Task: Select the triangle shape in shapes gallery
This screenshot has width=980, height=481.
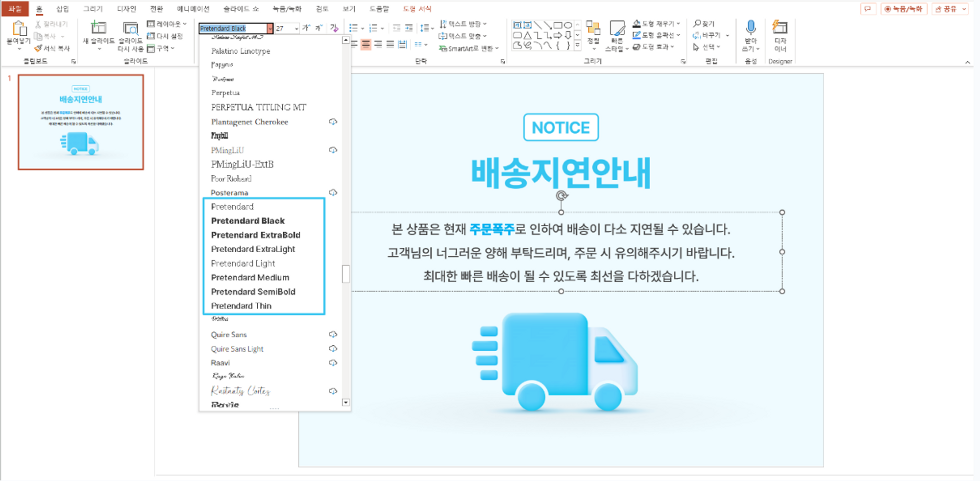Action: (527, 35)
